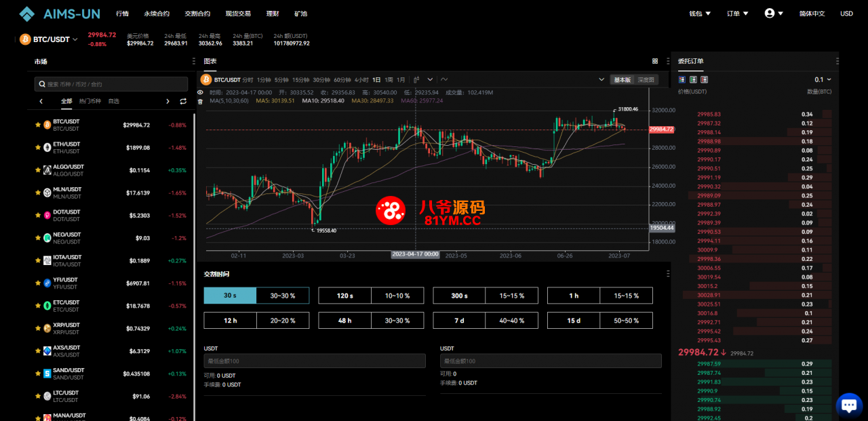Open the 现货交易 menu item
Image resolution: width=868 pixels, height=421 pixels.
pos(238,14)
